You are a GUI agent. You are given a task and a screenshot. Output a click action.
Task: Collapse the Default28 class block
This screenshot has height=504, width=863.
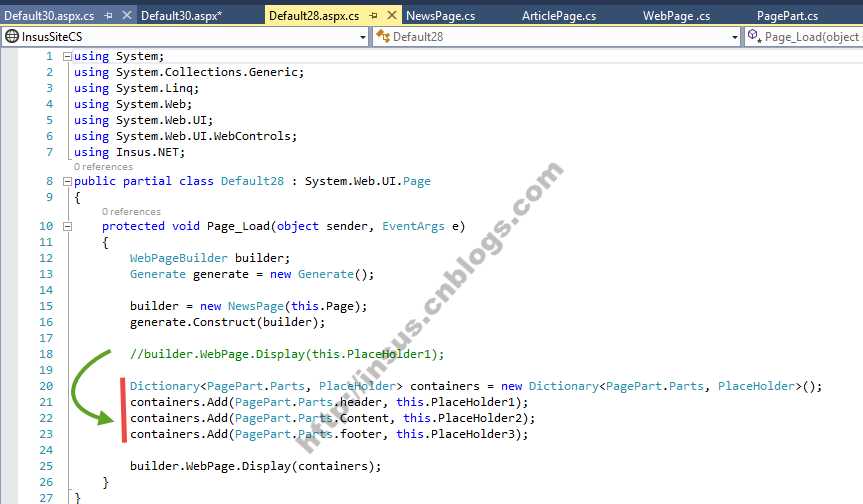(67, 181)
